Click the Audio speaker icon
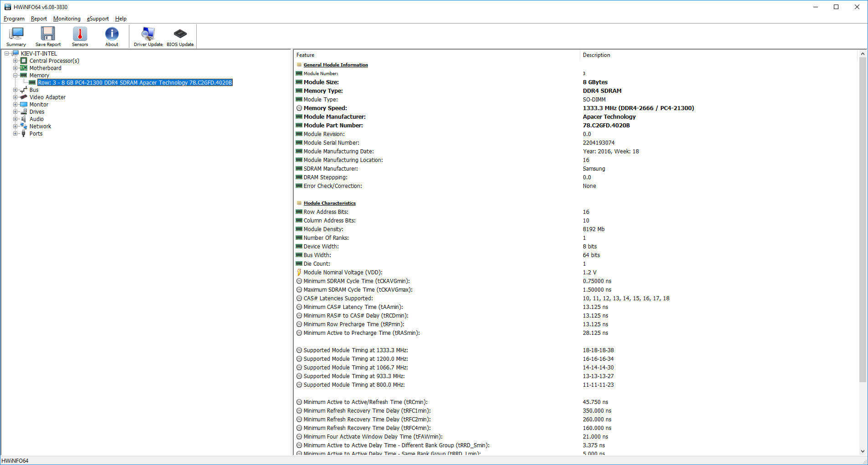868x465 pixels. pos(24,119)
